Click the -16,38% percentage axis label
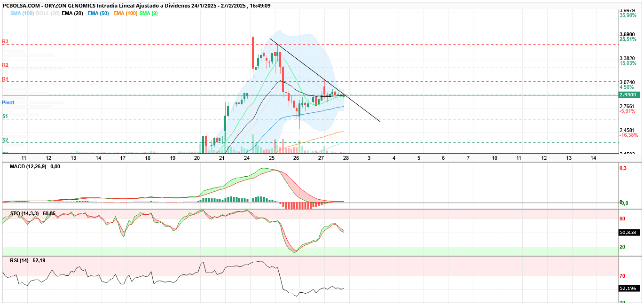This screenshot has width=644, height=305. pyautogui.click(x=628, y=135)
